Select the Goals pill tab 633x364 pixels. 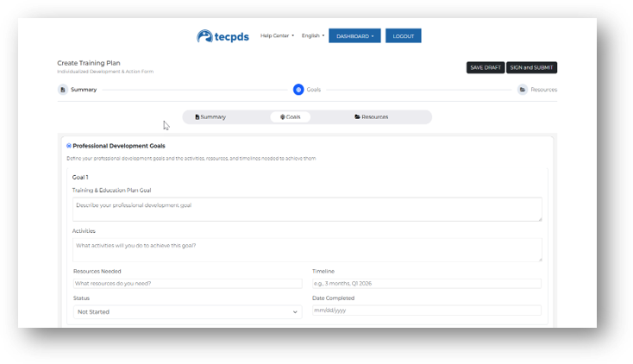pos(290,116)
